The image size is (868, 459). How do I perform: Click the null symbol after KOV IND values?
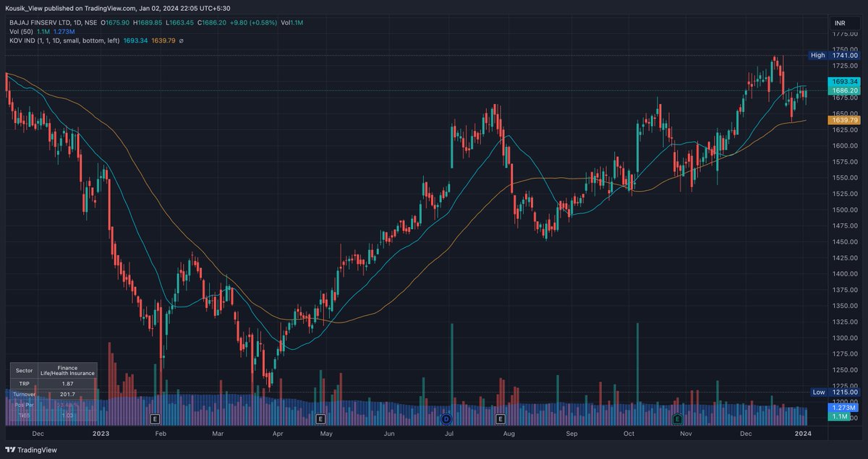coord(181,41)
